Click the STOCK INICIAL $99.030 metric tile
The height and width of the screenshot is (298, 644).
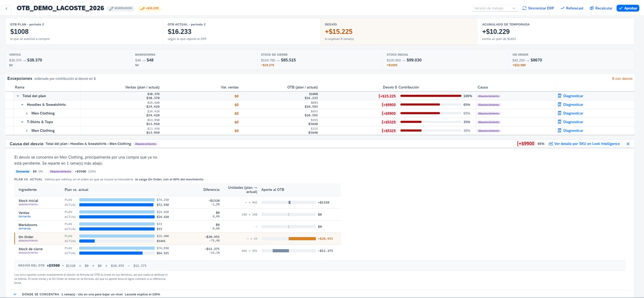(x=446, y=60)
